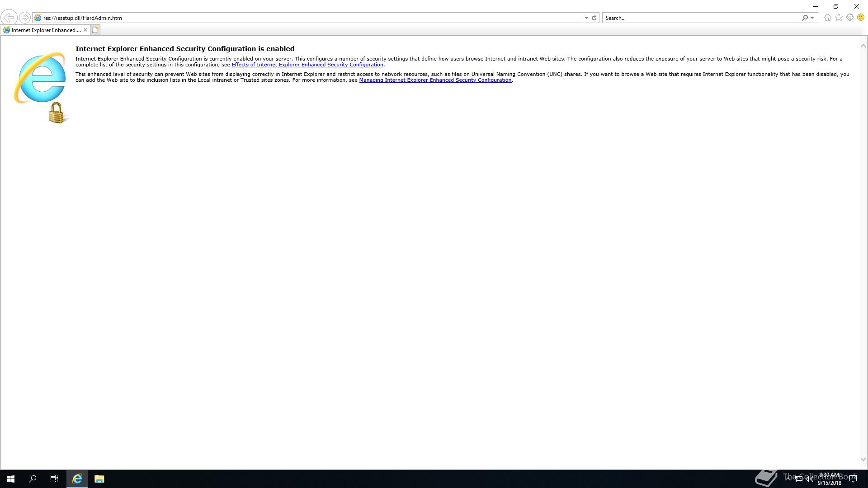Open Managing Internet Explorer Enhanced Security Configuration link
This screenshot has width=868, height=488.
point(435,80)
